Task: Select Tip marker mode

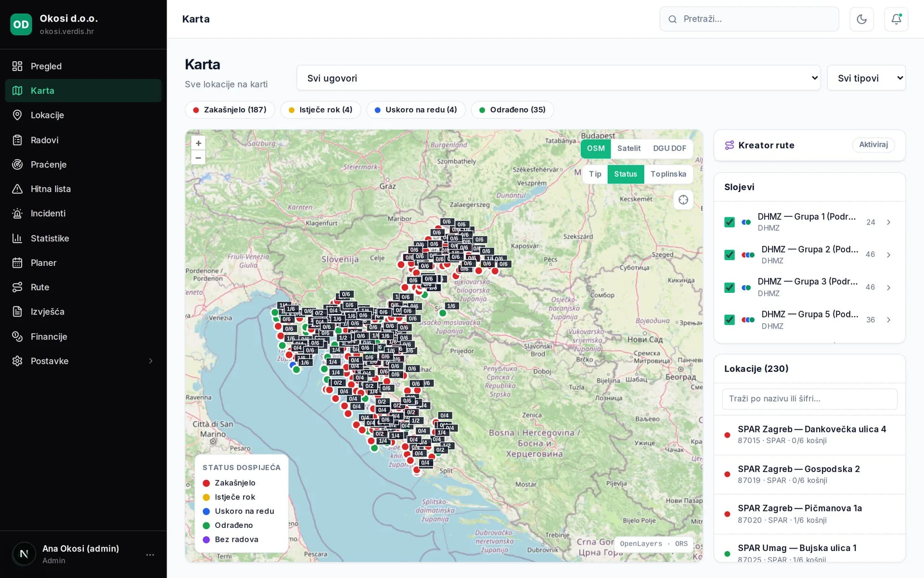Action: [595, 174]
